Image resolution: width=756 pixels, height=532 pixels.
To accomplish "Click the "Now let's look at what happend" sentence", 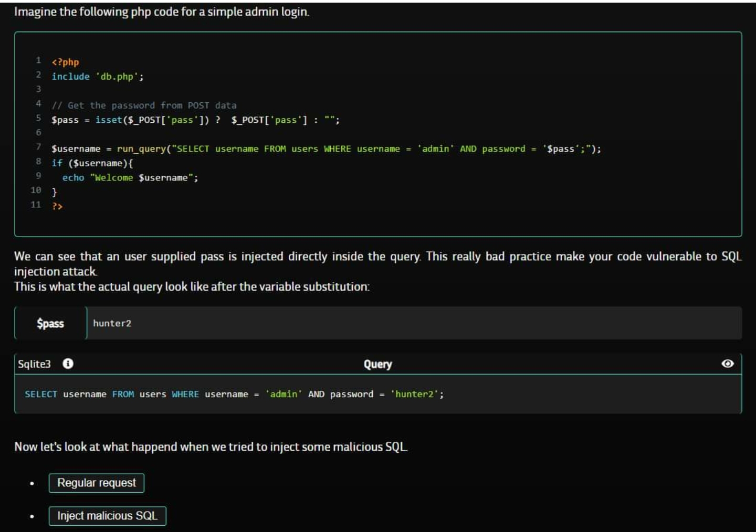I will [211, 447].
